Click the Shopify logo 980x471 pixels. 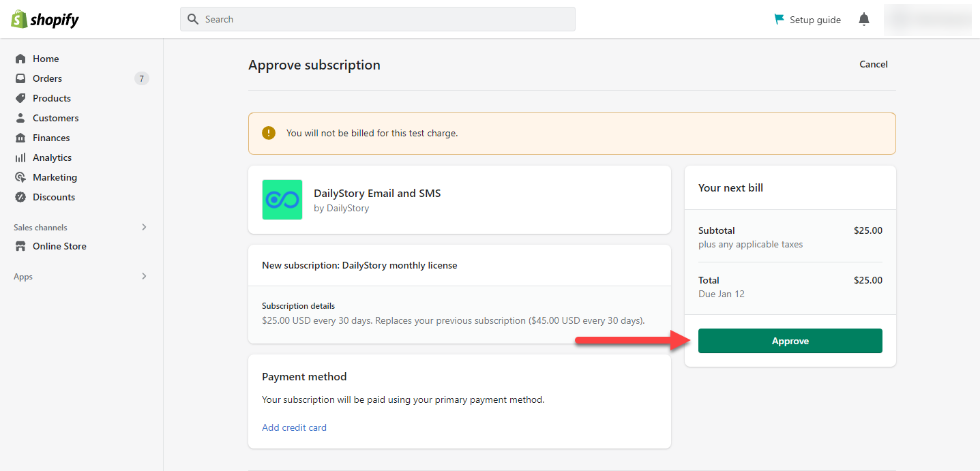click(x=45, y=19)
